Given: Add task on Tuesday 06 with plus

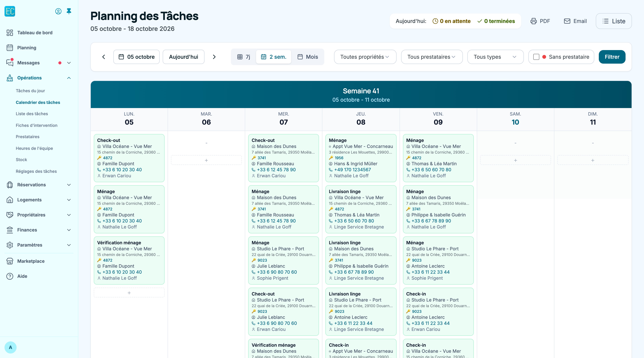Looking at the screenshot, I should point(206,160).
